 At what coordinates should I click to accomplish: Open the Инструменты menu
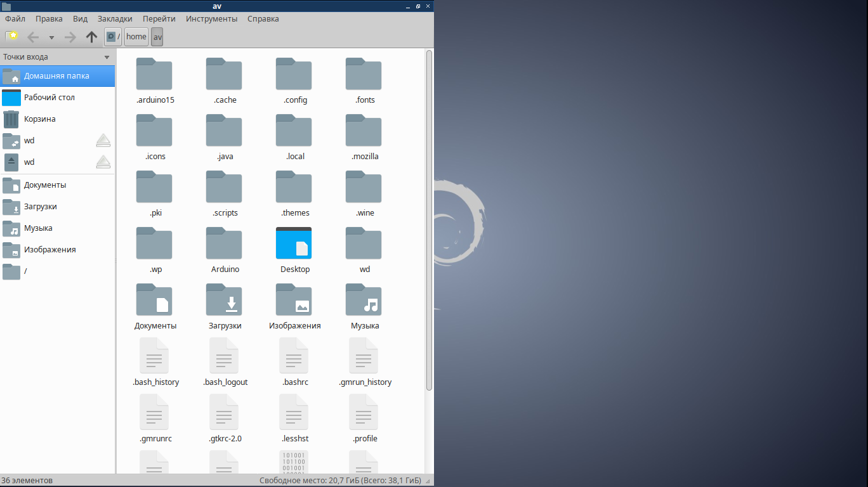coord(212,18)
